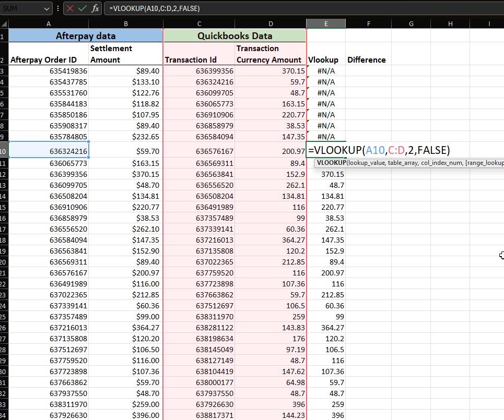Click the name box resize dots handle
Image resolution: width=504 pixels, height=420 pixels.
pos(58,8)
